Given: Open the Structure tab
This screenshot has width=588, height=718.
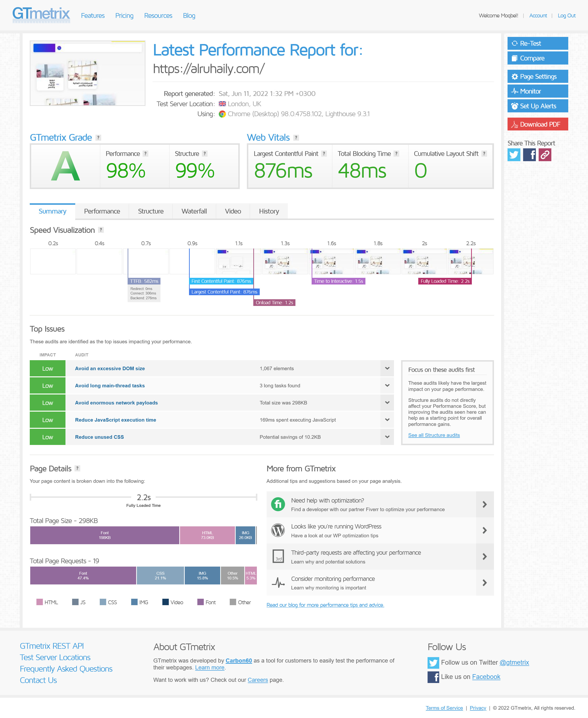Looking at the screenshot, I should pos(150,211).
